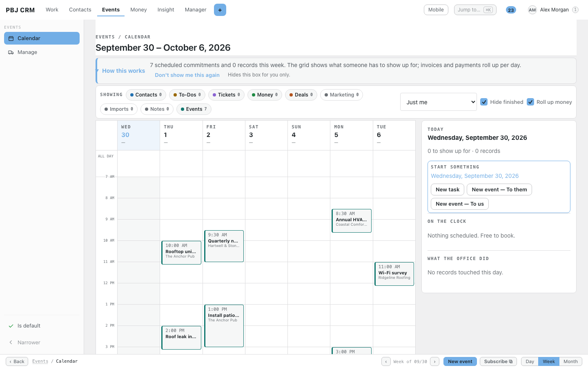This screenshot has width=588, height=368.
Task: Click the user badge number 1
Action: pyautogui.click(x=575, y=10)
